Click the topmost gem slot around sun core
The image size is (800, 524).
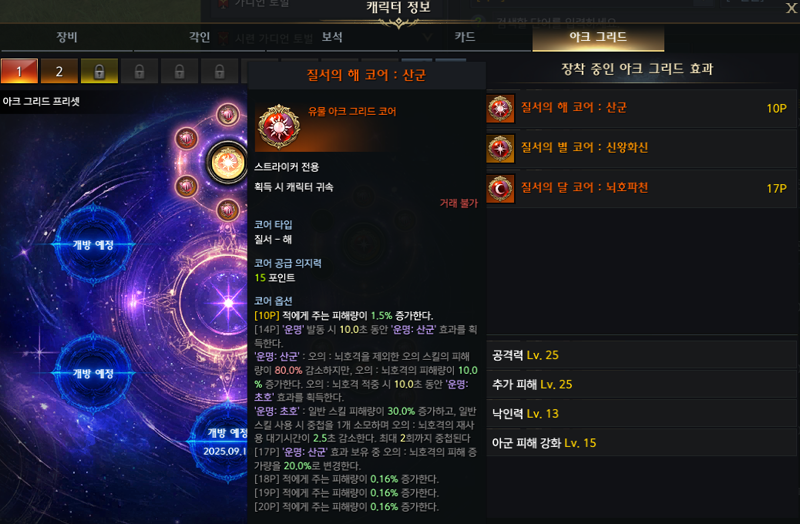point(228,114)
